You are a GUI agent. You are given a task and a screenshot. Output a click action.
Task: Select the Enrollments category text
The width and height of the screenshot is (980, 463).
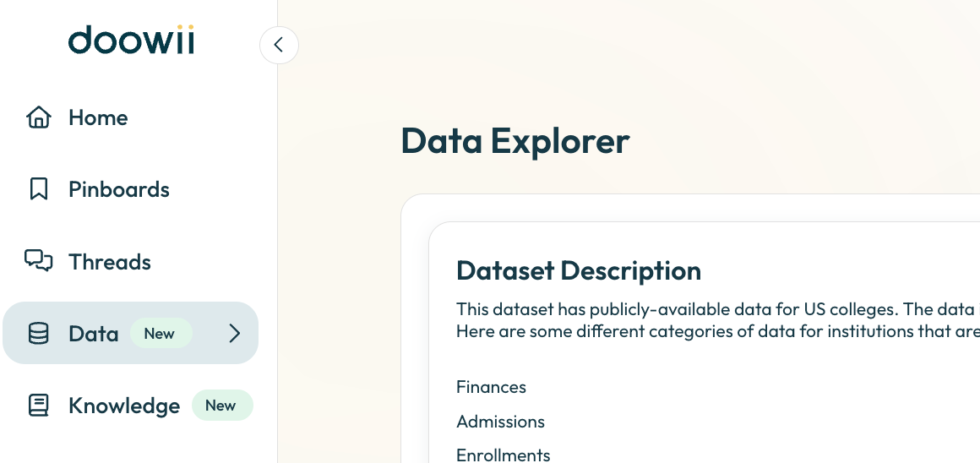pos(503,455)
